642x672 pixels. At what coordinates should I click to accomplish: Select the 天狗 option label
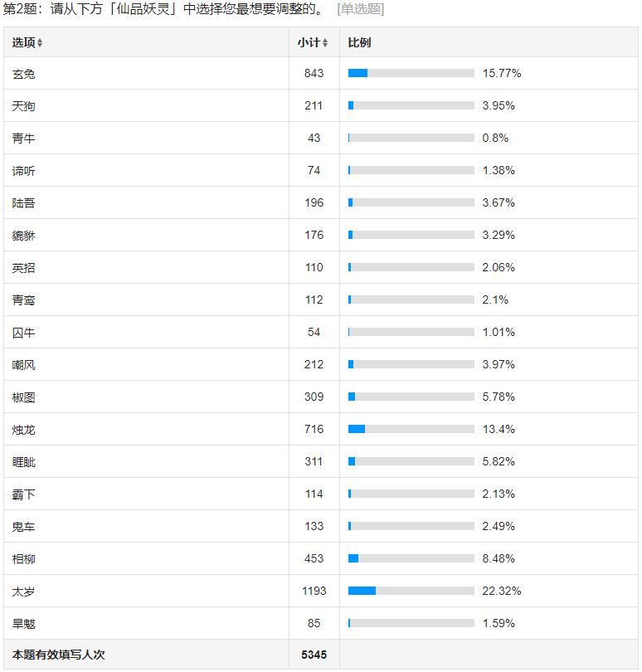point(23,106)
